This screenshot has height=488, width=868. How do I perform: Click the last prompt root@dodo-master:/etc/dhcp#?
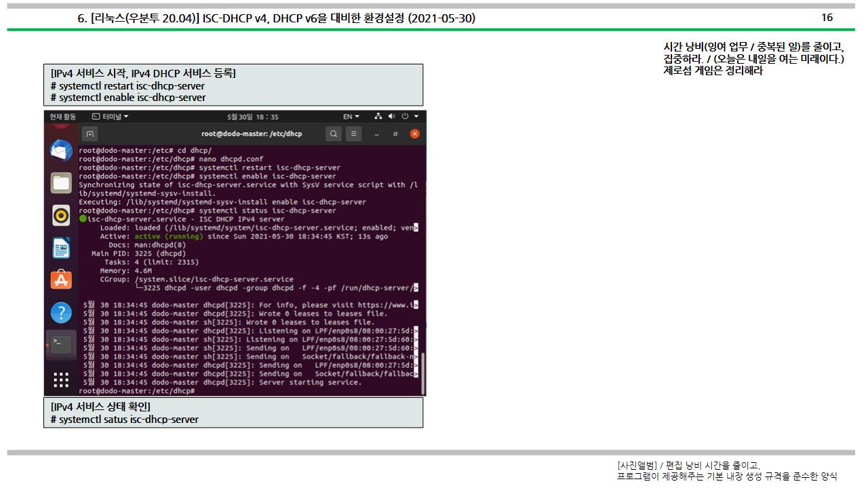pos(137,391)
